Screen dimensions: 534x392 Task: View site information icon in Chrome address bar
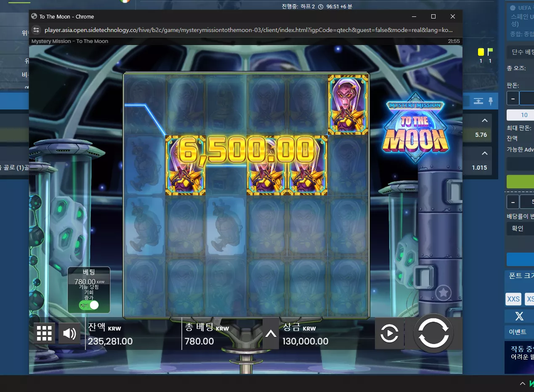(36, 30)
